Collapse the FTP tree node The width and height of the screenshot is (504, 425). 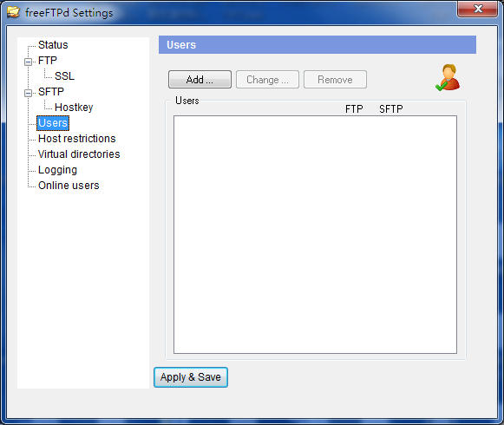tap(29, 62)
